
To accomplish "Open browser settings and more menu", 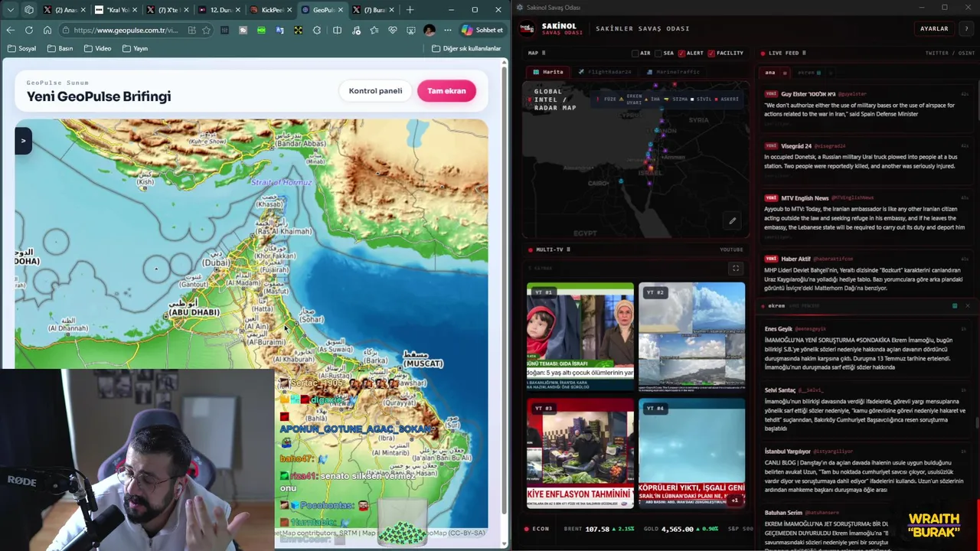I will pos(448,30).
